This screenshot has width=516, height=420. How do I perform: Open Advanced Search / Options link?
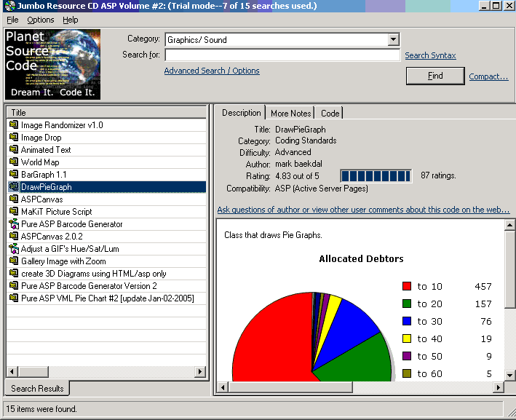[212, 71]
